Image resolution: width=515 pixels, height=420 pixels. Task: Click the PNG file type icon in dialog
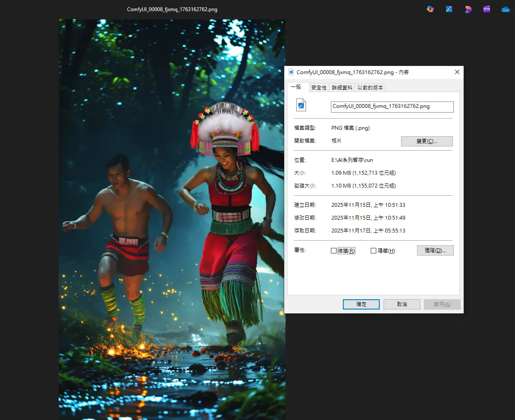(301, 105)
